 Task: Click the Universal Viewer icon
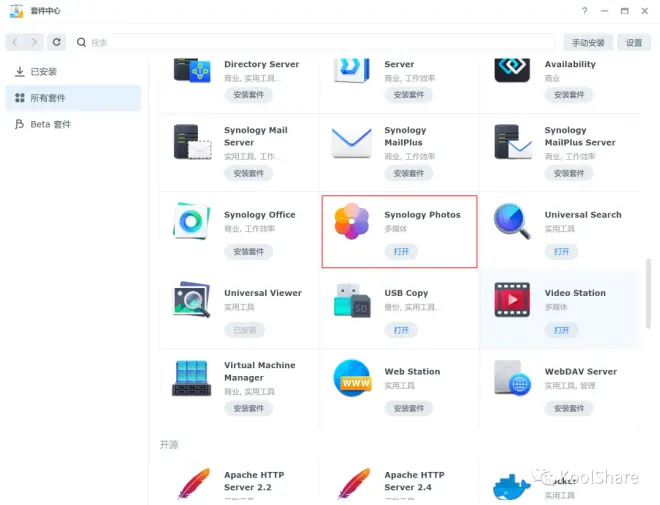[192, 299]
